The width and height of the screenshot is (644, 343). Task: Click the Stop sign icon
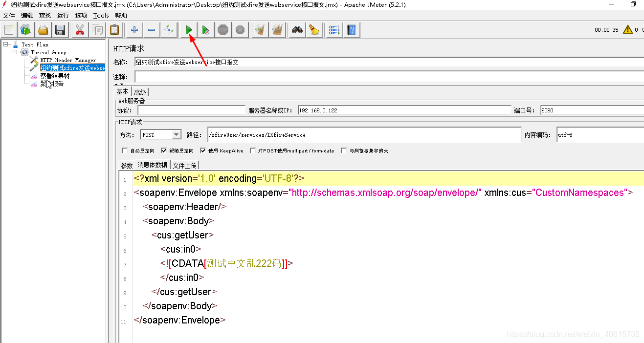[x=223, y=30]
